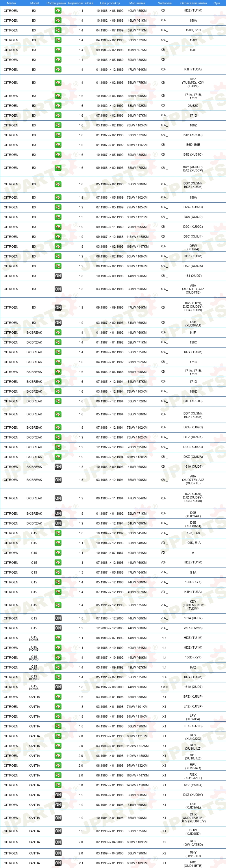The image size is (226, 868).
Task: Click petrol icon in BX D6A (XU9J2) row
Action: 58,217
